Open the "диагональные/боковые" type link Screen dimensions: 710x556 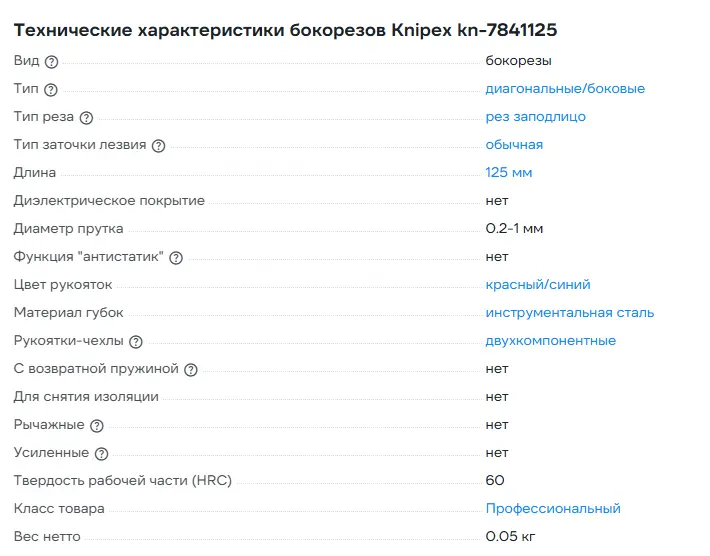565,89
